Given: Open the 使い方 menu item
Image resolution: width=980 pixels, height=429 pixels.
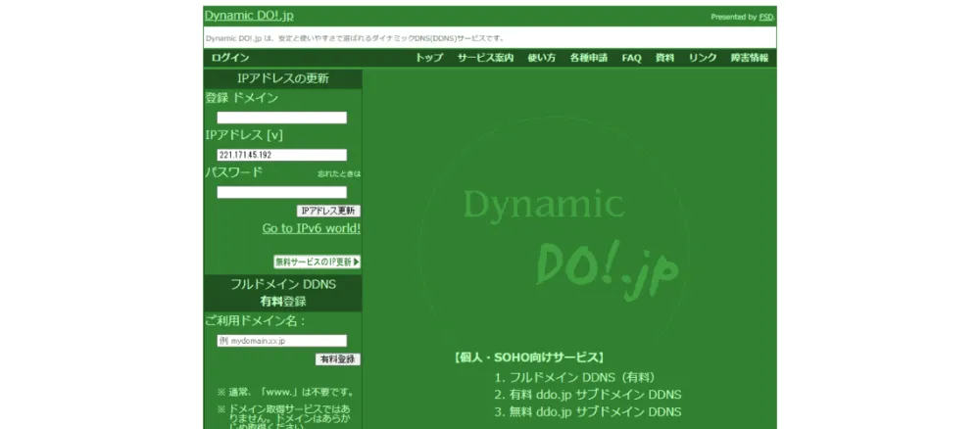Looking at the screenshot, I should pos(541,58).
